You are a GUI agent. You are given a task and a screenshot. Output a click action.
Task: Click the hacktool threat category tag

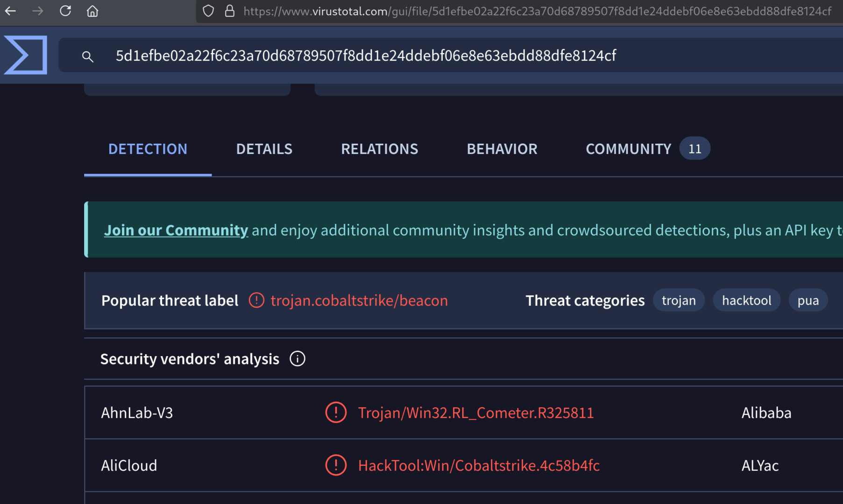coord(746,300)
